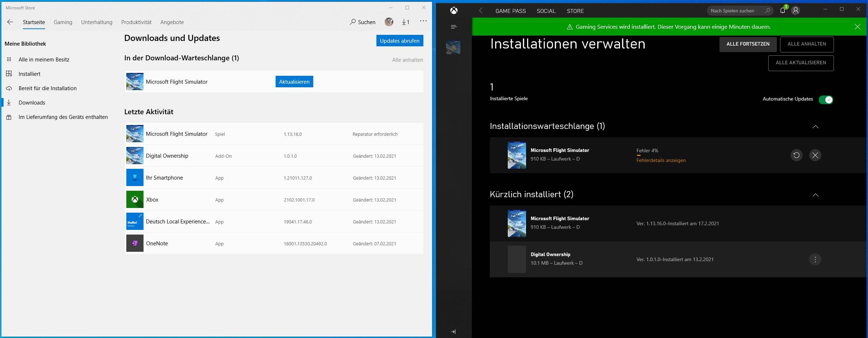
Task: Expand the Xbox sidebar hamburger menu
Action: point(454,27)
